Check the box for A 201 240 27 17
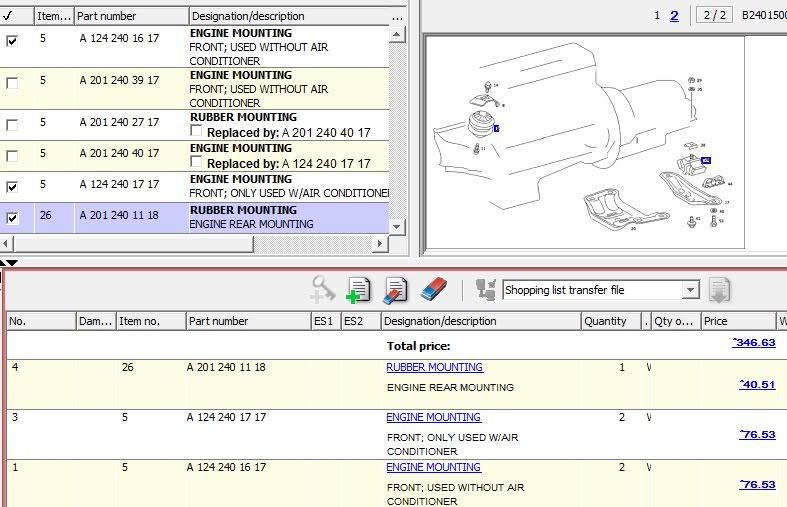 (x=12, y=124)
